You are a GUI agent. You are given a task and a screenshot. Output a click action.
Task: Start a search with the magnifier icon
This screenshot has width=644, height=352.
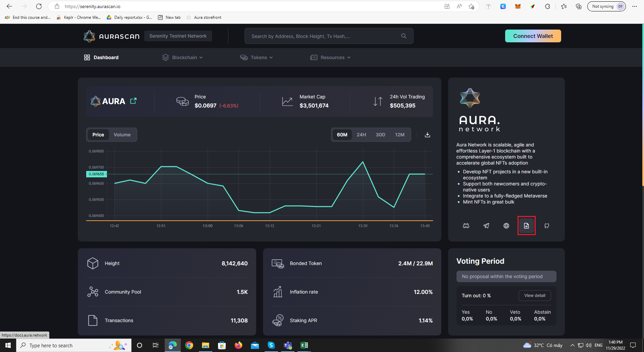pyautogui.click(x=404, y=36)
